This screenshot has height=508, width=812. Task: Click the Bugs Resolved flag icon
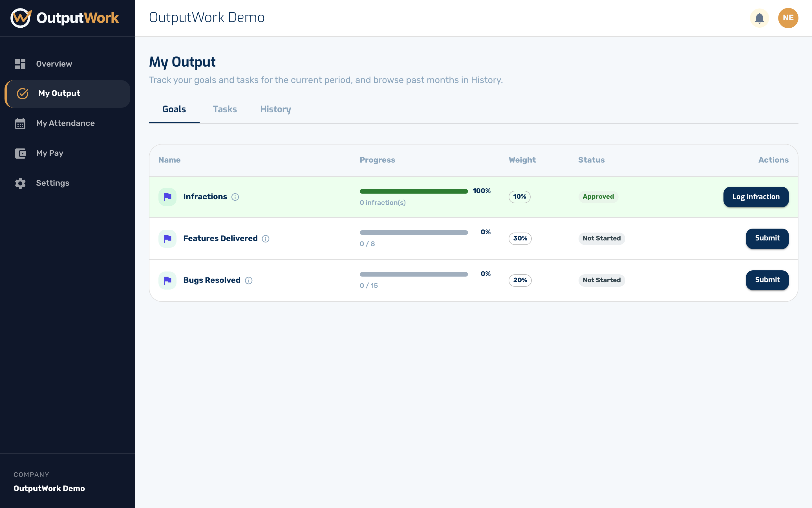(x=167, y=280)
